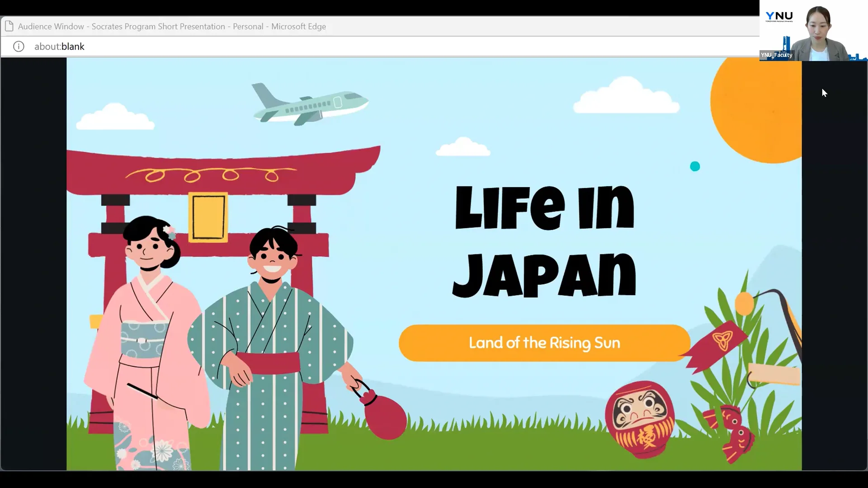Click the YNU university logo in webcam feed
This screenshot has height=488, width=868.
click(x=779, y=16)
